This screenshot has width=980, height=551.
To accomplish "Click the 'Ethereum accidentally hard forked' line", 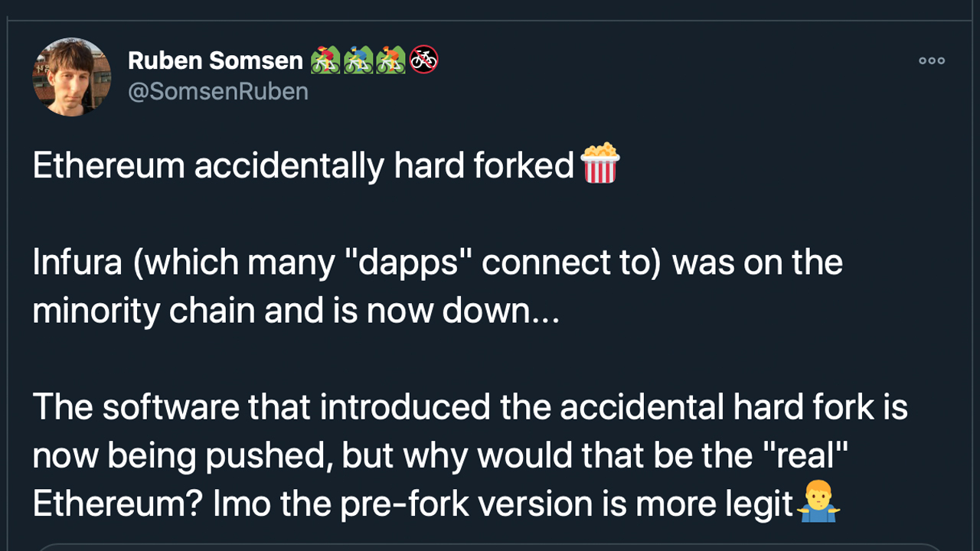I will pos(303,166).
